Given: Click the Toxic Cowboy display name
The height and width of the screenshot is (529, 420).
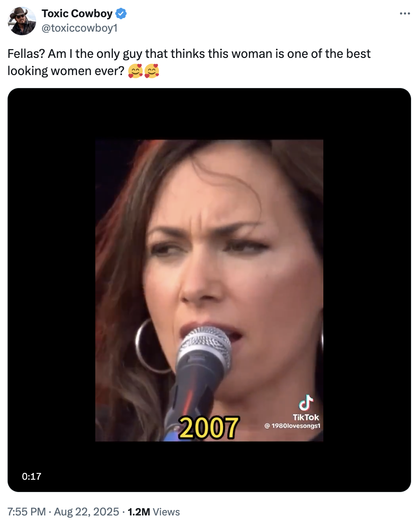Looking at the screenshot, I should [x=77, y=14].
